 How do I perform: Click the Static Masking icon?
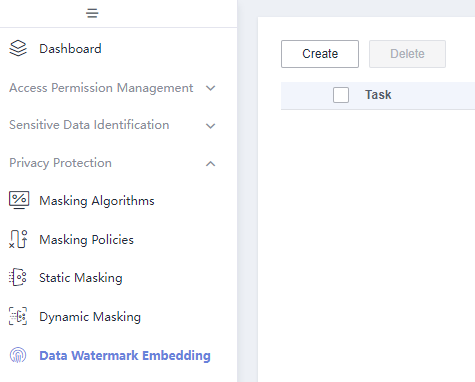coord(18,277)
